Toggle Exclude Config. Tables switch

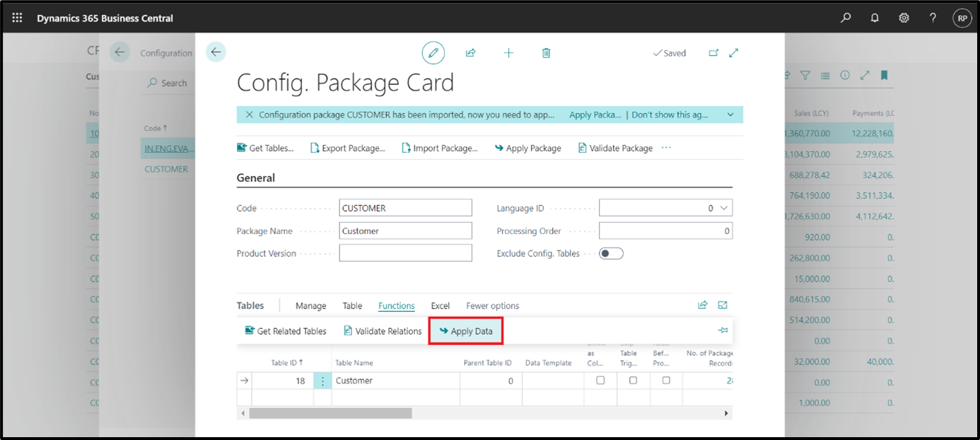[611, 253]
